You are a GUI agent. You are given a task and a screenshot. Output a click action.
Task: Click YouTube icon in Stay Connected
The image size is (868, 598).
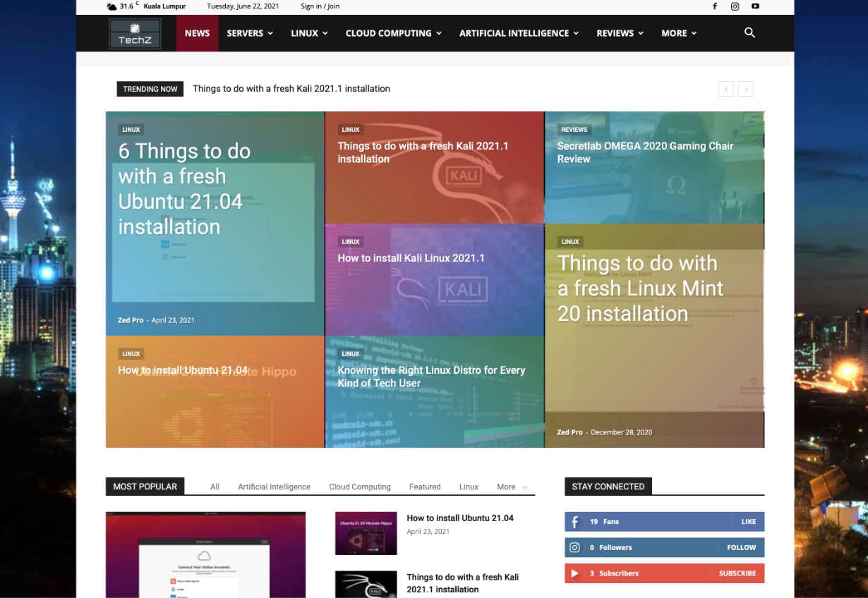pos(574,573)
